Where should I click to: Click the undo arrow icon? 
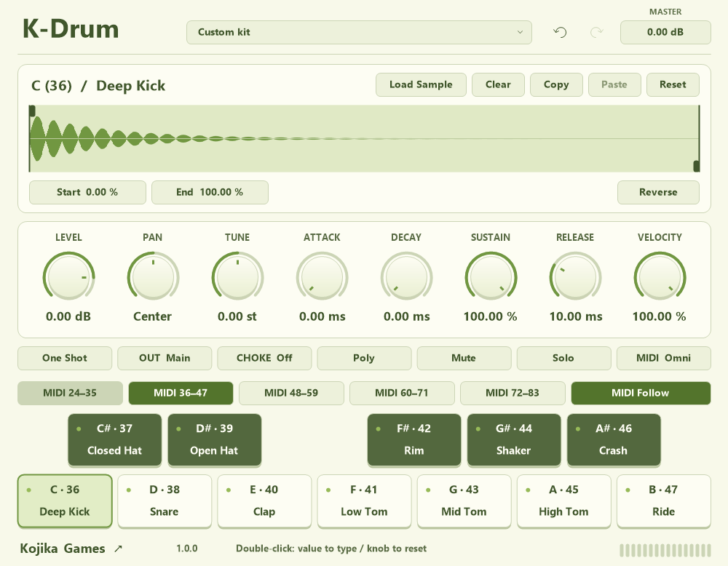click(561, 32)
